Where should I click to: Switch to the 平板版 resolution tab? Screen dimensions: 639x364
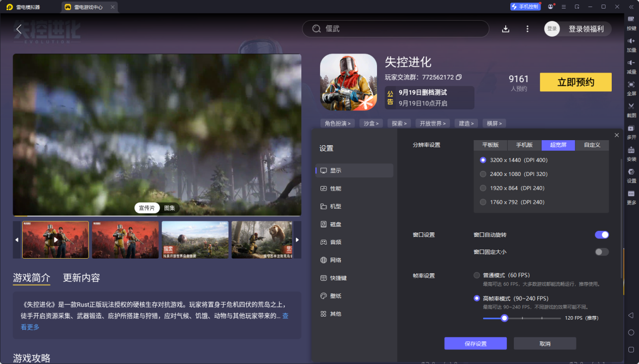490,145
